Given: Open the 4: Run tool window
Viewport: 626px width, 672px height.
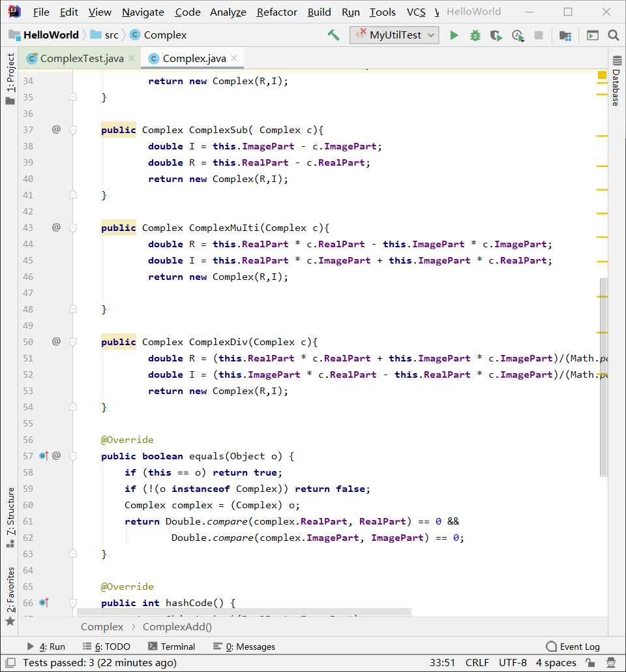Looking at the screenshot, I should pos(46,647).
